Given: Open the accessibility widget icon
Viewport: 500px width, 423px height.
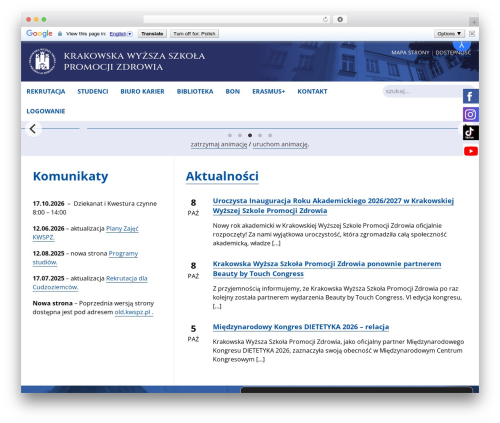Looking at the screenshot, I should click(x=462, y=45).
